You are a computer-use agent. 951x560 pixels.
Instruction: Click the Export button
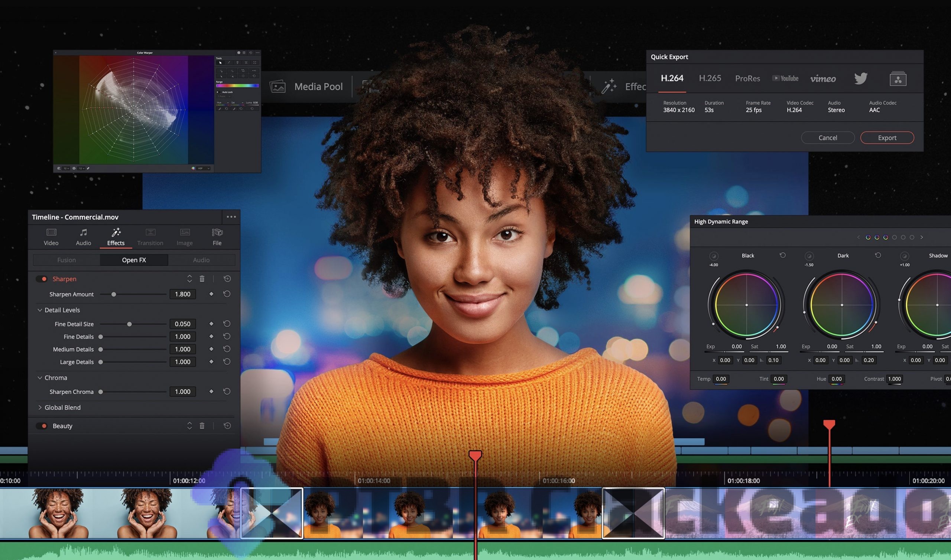pos(887,137)
